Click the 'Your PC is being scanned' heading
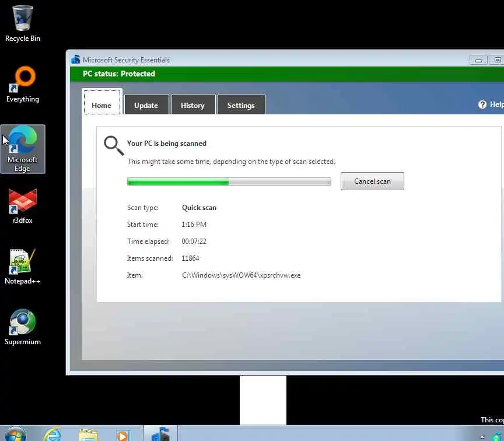The height and width of the screenshot is (441, 504). click(x=166, y=143)
